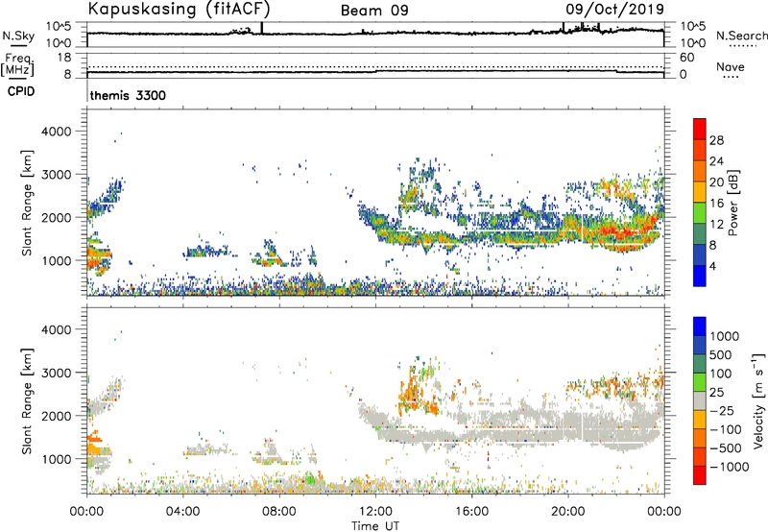Click the '28' tick label on the Power scale

(716, 140)
